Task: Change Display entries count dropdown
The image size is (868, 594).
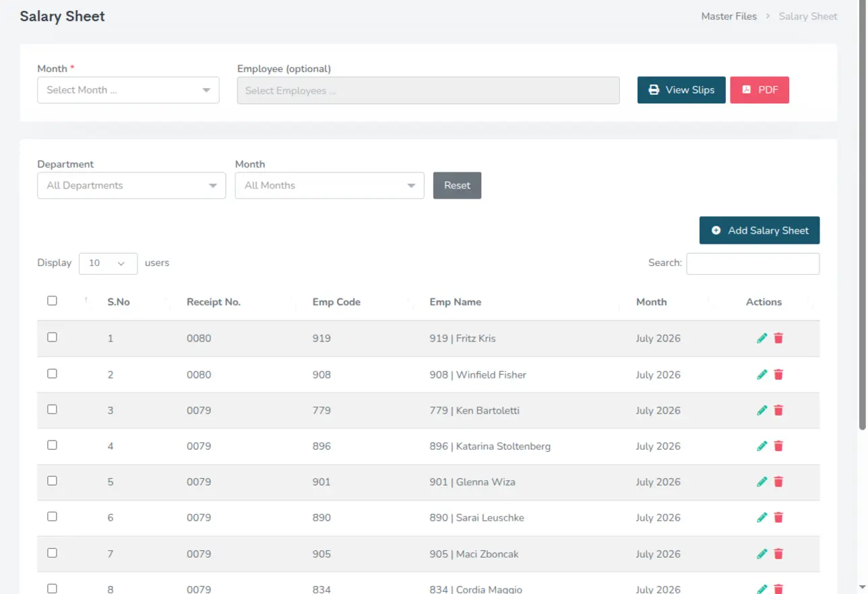Action: click(x=108, y=263)
